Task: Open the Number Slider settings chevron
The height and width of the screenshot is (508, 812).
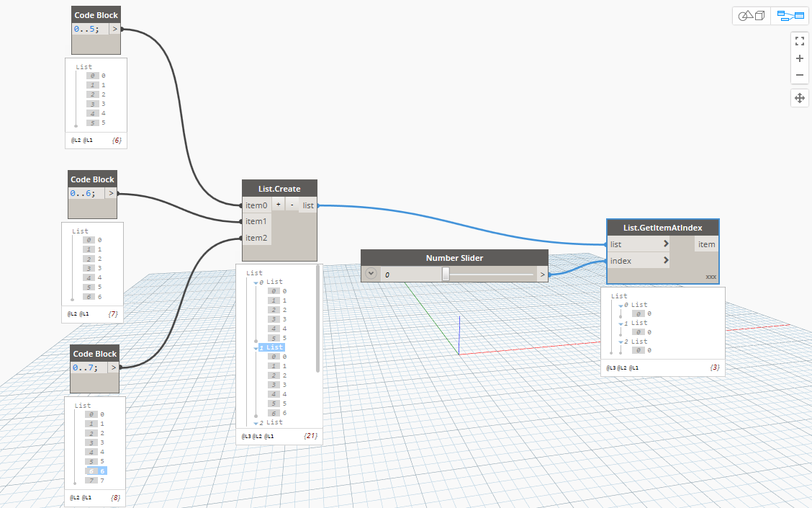Action: pyautogui.click(x=371, y=274)
